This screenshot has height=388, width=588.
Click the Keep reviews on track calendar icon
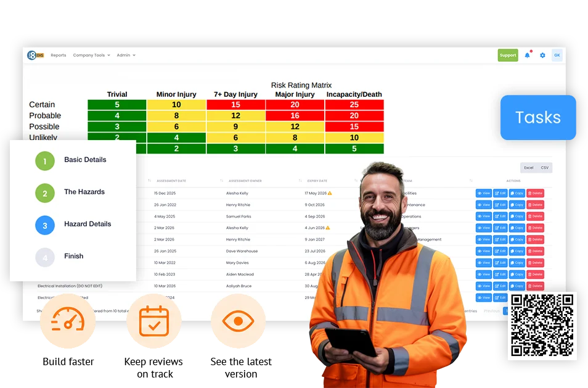(153, 321)
